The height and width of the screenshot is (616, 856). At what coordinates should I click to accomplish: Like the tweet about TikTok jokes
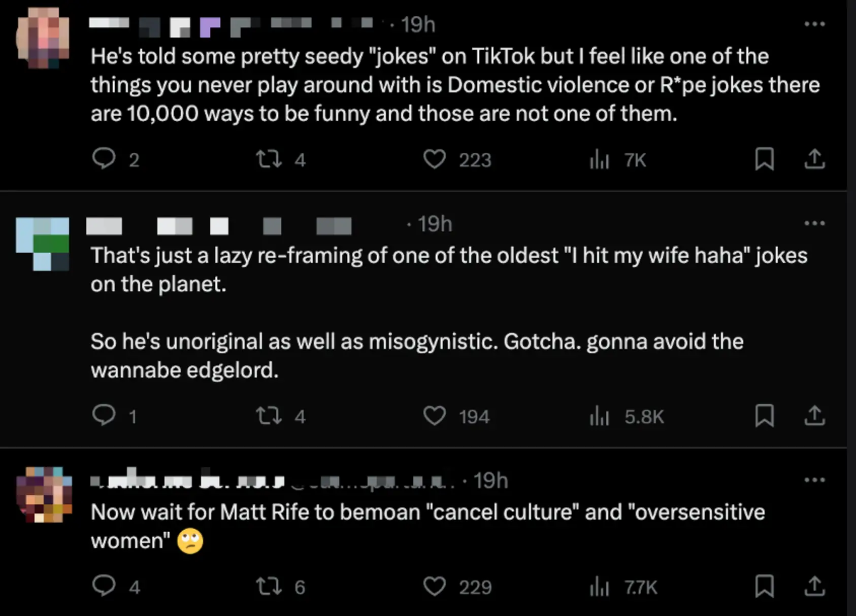click(435, 159)
